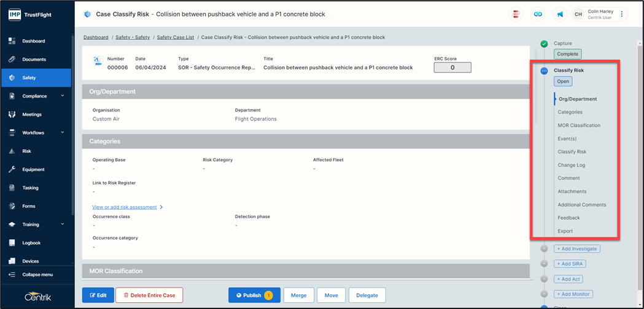Screen dimensions: 644x309
Task: Jump to MOR Classification section
Action: coord(578,126)
